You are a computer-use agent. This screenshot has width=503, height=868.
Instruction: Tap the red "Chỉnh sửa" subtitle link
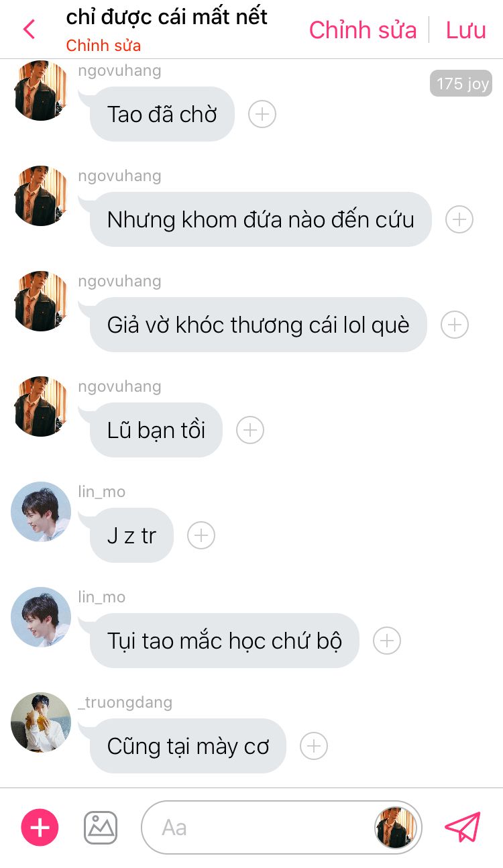pos(103,46)
